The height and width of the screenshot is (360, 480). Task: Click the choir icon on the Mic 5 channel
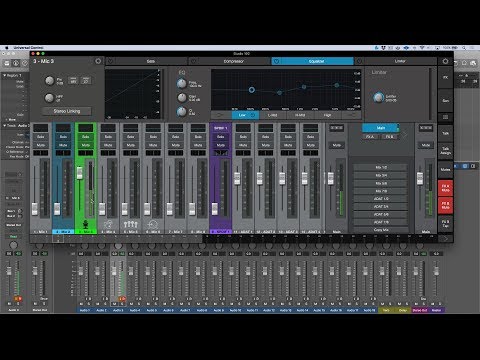(131, 224)
